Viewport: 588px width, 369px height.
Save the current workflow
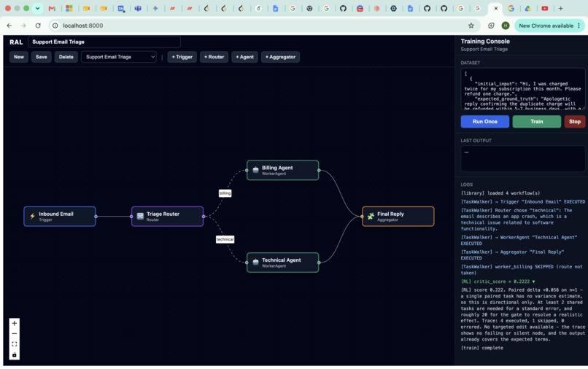tap(42, 57)
